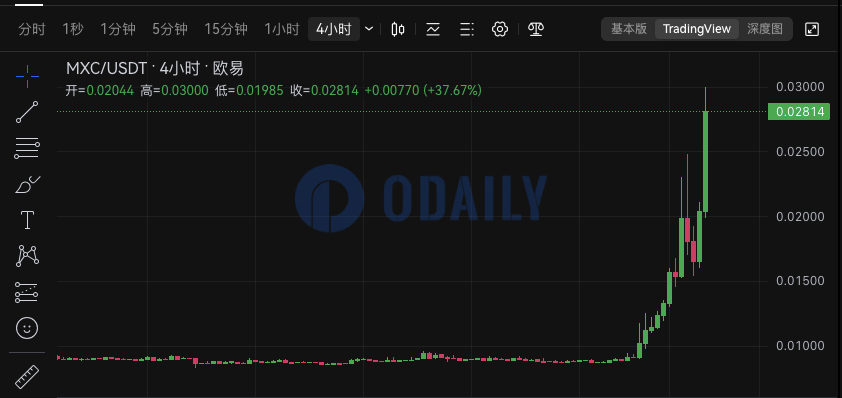Expand chart to fullscreen
The image size is (842, 398).
[812, 29]
